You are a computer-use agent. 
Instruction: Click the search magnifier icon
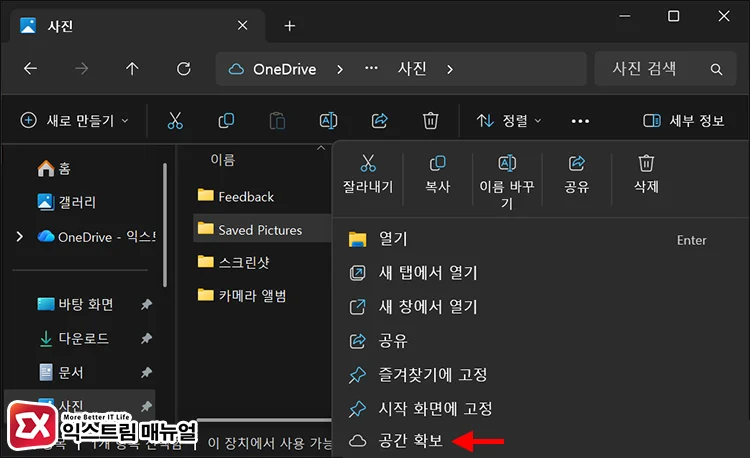click(716, 69)
